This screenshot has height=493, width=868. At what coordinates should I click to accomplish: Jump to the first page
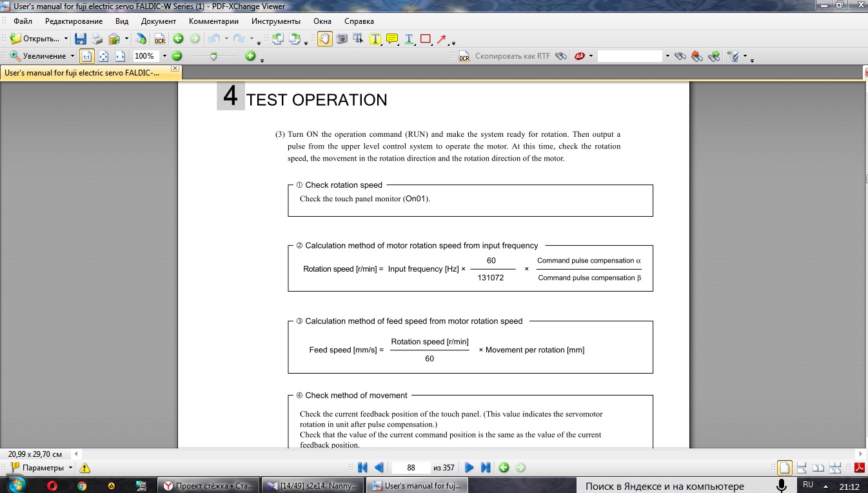pos(362,468)
